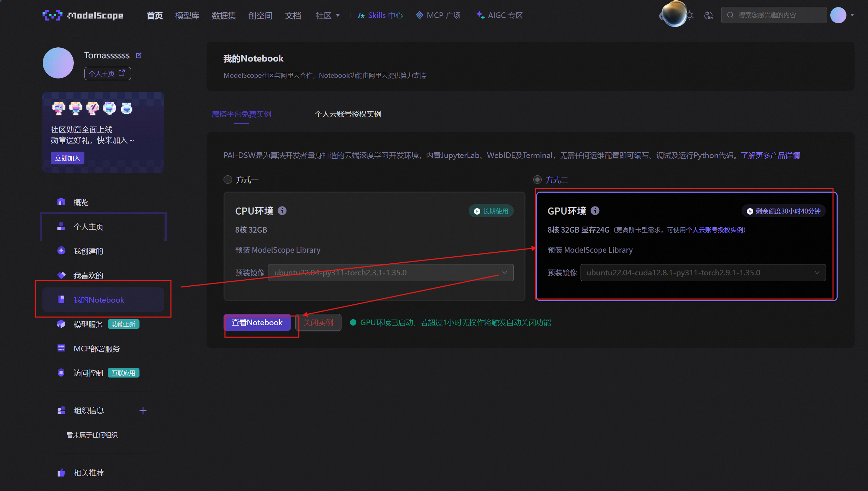Click the Chinese/English language switch icon

[x=708, y=15]
